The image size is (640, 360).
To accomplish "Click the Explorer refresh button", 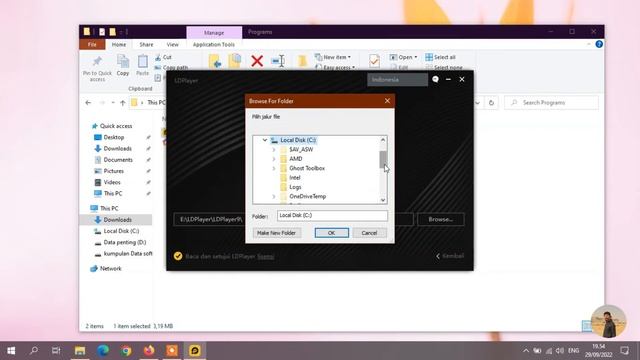I will (x=491, y=103).
